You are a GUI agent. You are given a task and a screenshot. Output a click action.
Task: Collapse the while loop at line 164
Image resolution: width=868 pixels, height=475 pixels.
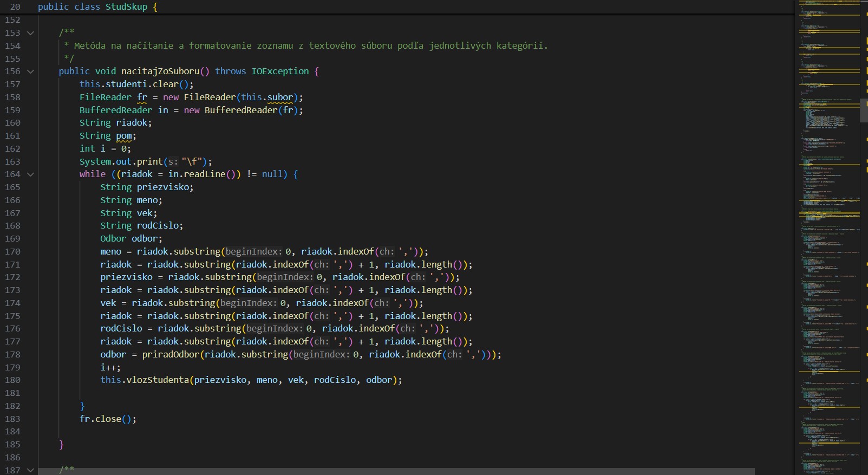click(x=30, y=174)
